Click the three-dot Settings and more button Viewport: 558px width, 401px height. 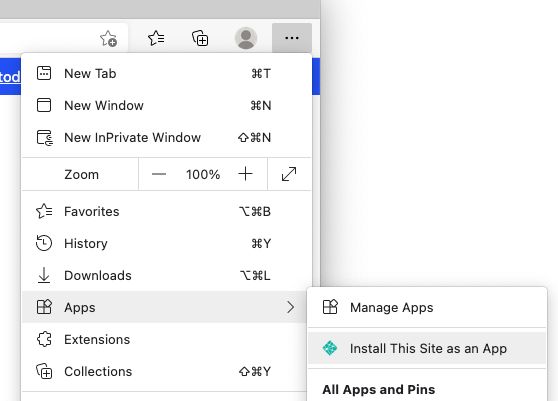[292, 38]
